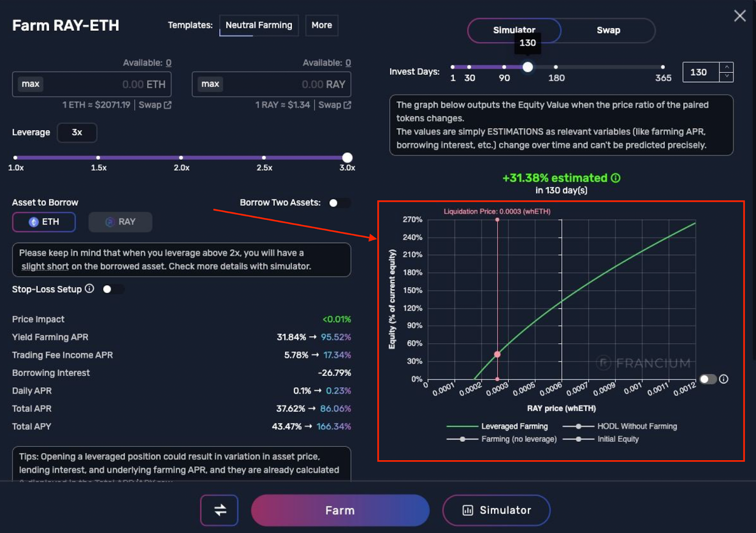Set leverage slider to 1.0x
756x533 pixels.
[16, 157]
